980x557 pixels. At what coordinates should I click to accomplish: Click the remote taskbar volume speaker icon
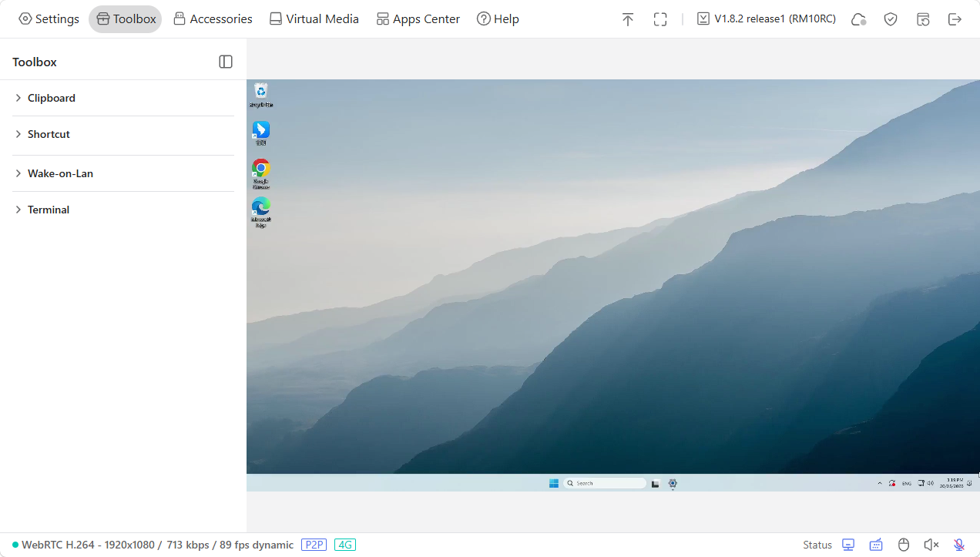click(930, 483)
